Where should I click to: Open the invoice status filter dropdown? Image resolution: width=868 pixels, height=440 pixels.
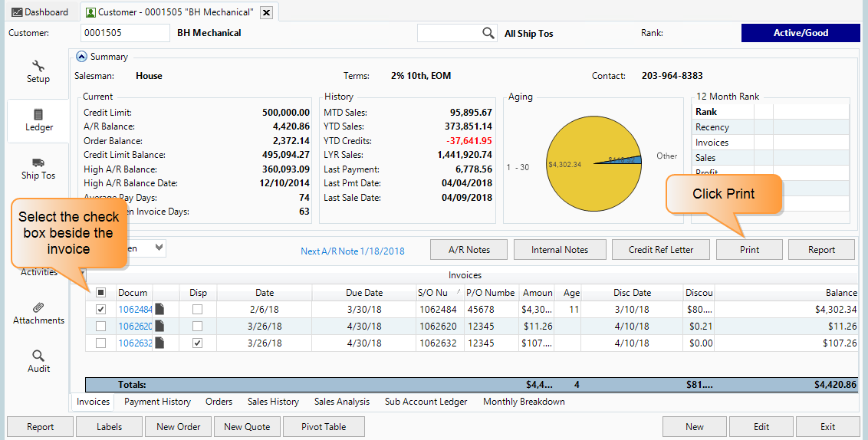(159, 248)
